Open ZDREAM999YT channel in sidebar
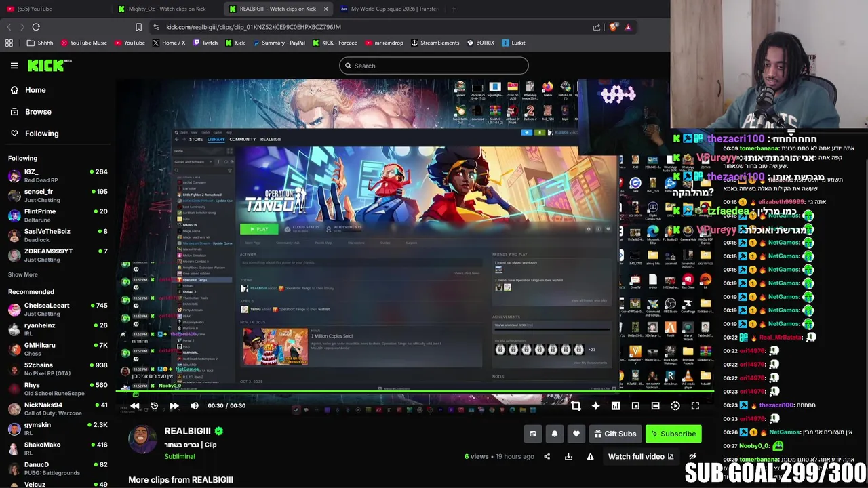Image resolution: width=868 pixels, height=488 pixels. (x=58, y=255)
